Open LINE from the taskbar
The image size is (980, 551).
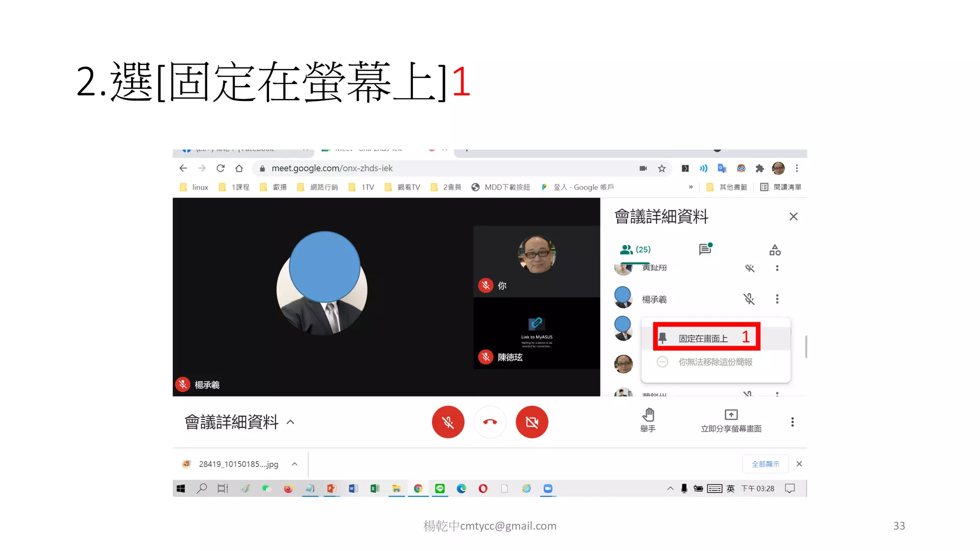coord(440,488)
